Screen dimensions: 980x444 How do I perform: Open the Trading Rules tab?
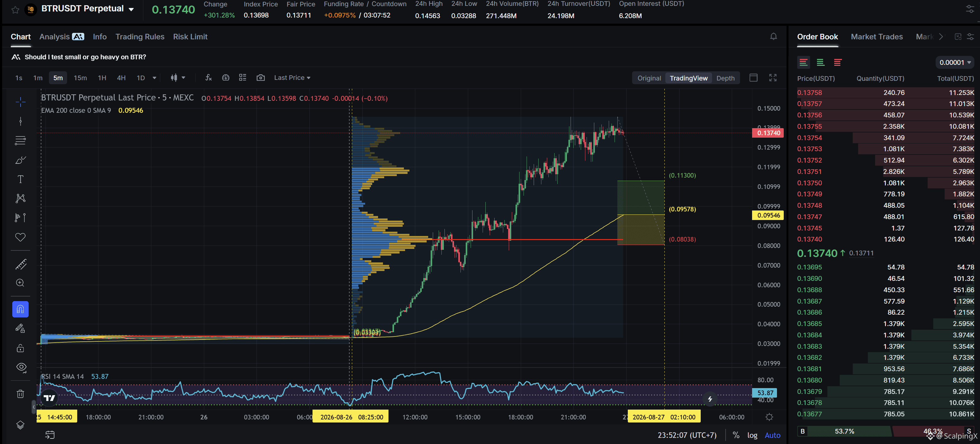pyautogui.click(x=140, y=37)
